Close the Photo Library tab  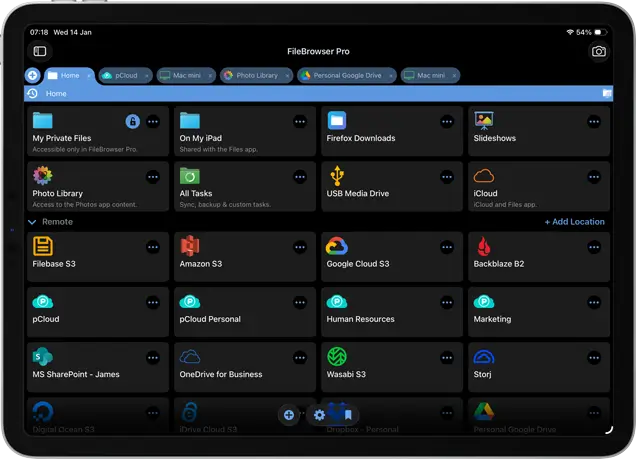(287, 76)
